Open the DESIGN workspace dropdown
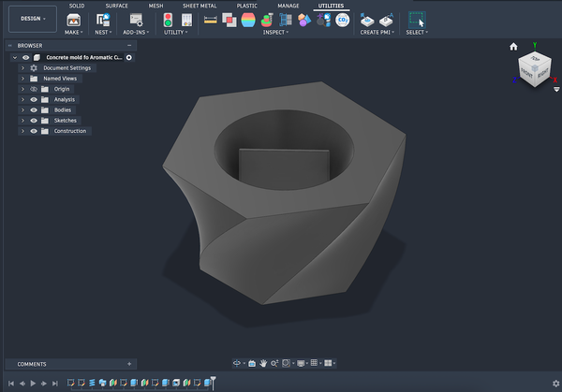 (x=33, y=19)
